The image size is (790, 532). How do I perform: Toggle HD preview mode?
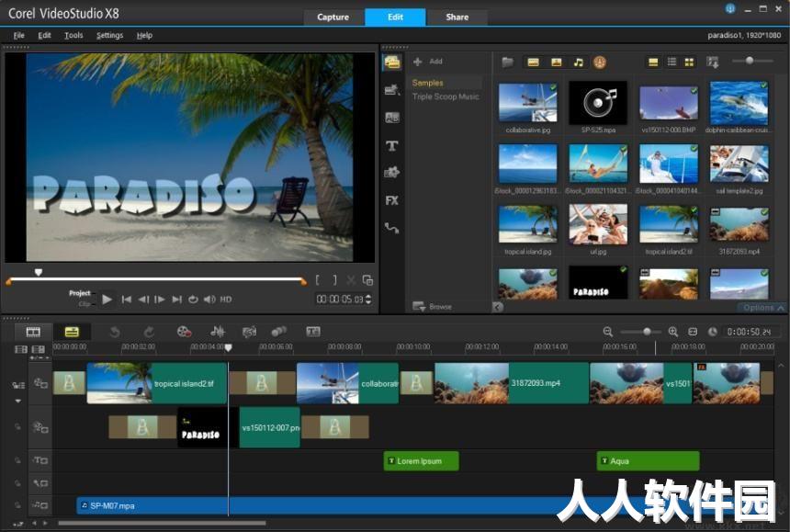coord(226,300)
